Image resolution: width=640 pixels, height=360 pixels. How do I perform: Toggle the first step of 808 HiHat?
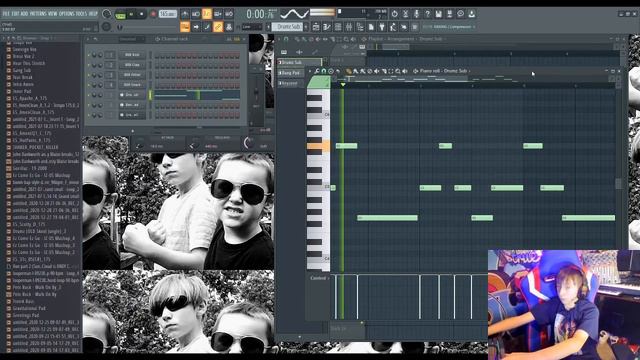point(157,75)
